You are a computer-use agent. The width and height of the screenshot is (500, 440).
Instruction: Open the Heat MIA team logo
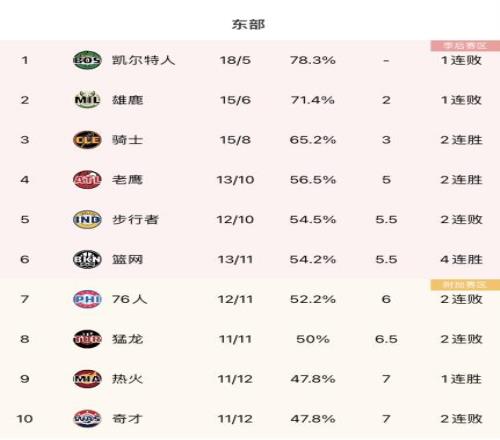click(x=87, y=379)
